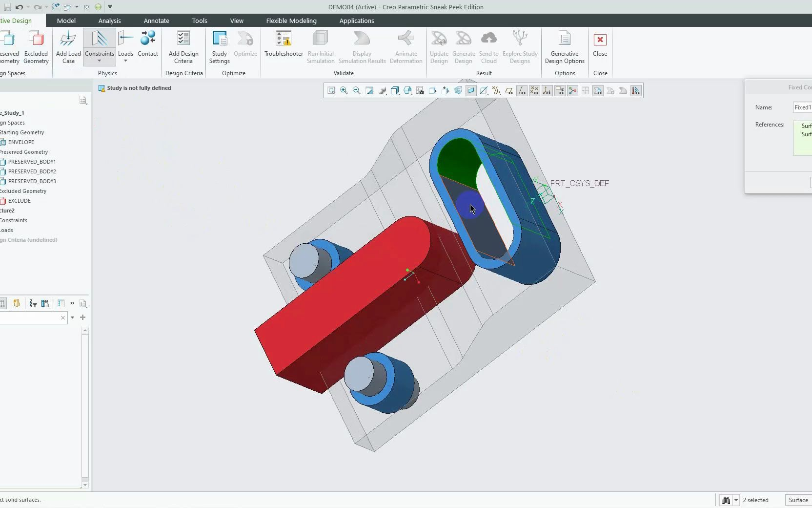This screenshot has height=508, width=812.
Task: Click the Zoom Out magnifier icon
Action: point(357,91)
